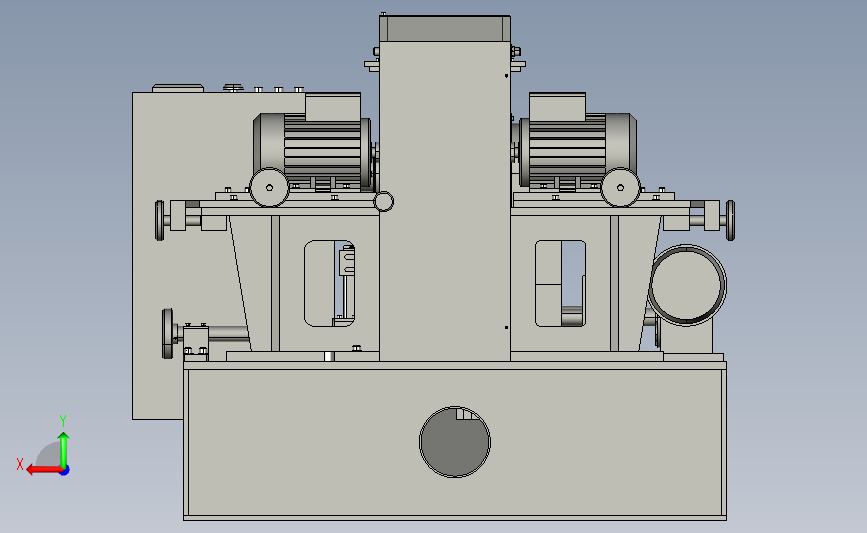
Task: Select the top cap of central column
Action: coord(445,28)
